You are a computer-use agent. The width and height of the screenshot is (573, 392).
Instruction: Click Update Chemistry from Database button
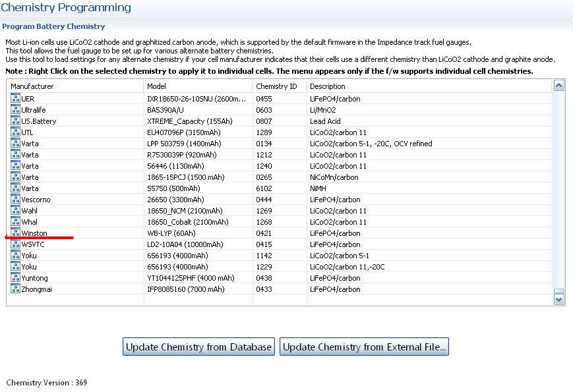[198, 347]
